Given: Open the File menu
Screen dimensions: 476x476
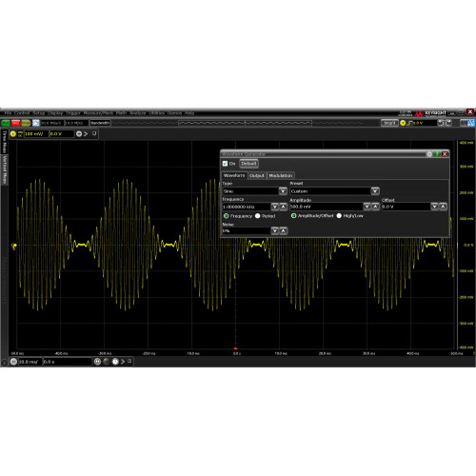Looking at the screenshot, I should click(8, 113).
